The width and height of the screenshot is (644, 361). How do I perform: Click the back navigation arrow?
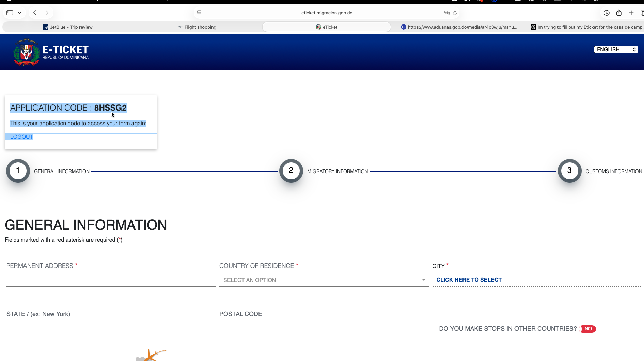(x=34, y=12)
